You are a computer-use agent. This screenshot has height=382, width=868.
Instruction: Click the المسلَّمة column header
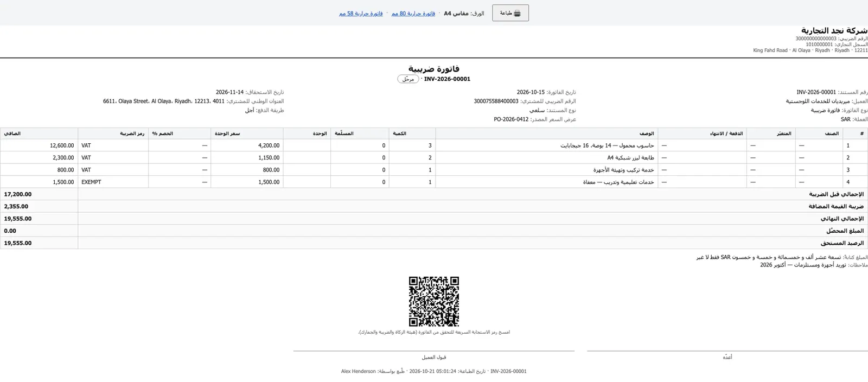coord(360,133)
